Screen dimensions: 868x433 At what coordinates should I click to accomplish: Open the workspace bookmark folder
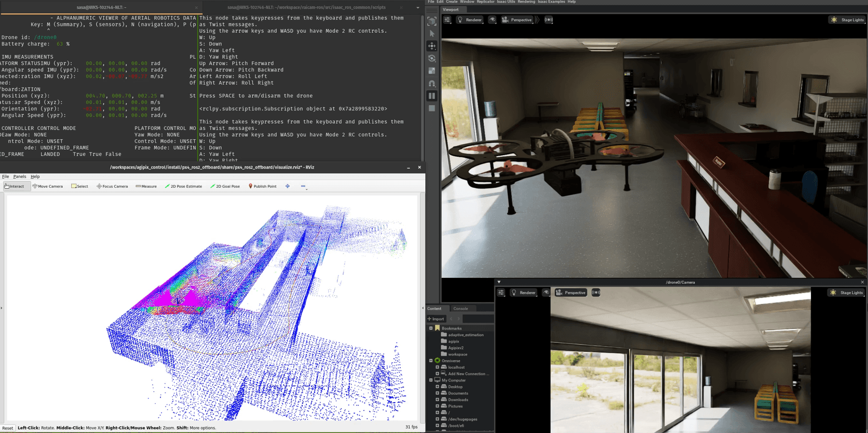click(x=455, y=354)
